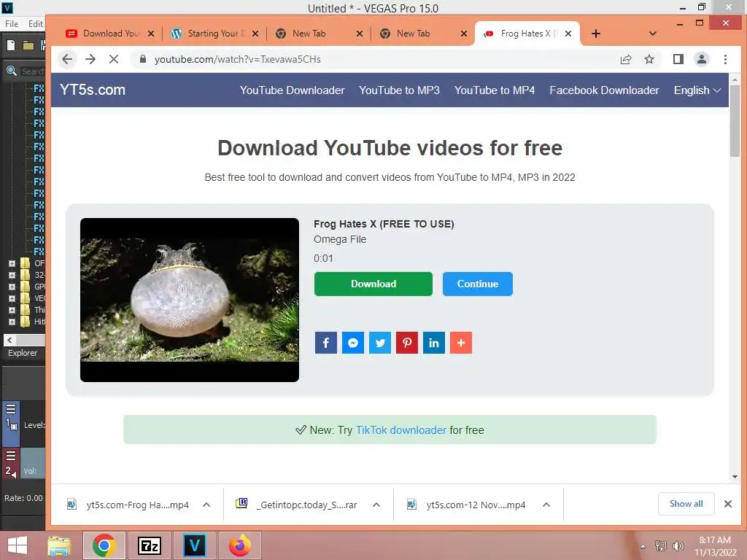Viewport: 747px width, 560px height.
Task: Click the volume speaker tray icon
Action: [678, 546]
